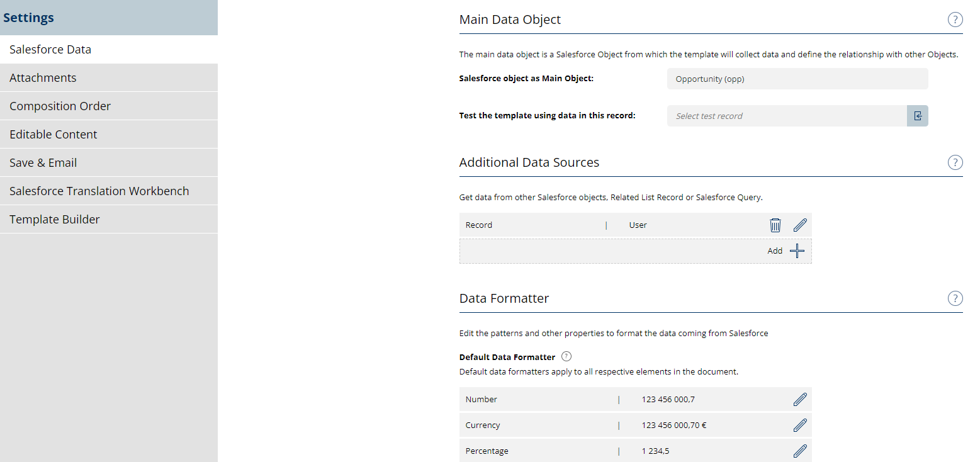Viewport: 980px width, 462px height.
Task: Show help for Default Data Formatter
Action: click(x=566, y=357)
